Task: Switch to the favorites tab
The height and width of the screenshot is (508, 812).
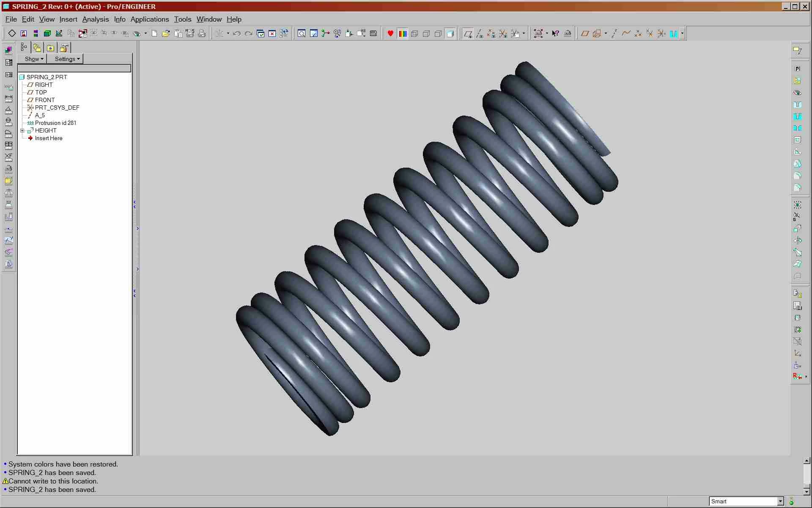Action: point(51,48)
